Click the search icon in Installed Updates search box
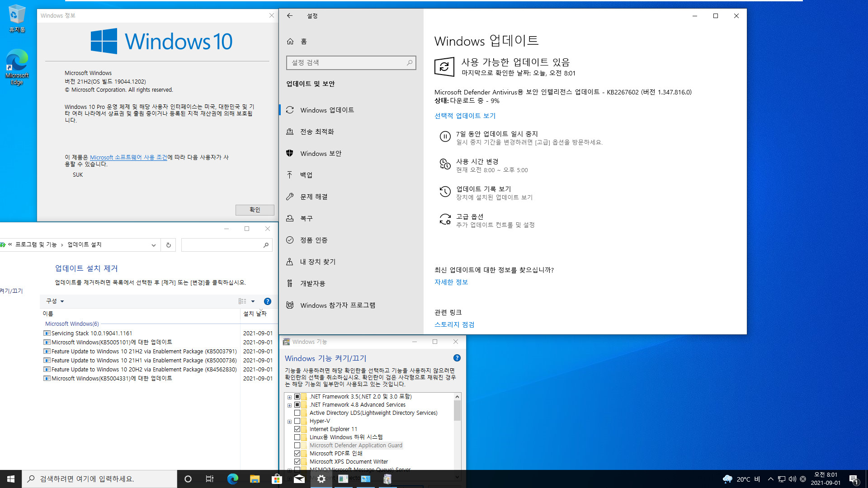Image resolution: width=868 pixels, height=488 pixels. coord(266,245)
